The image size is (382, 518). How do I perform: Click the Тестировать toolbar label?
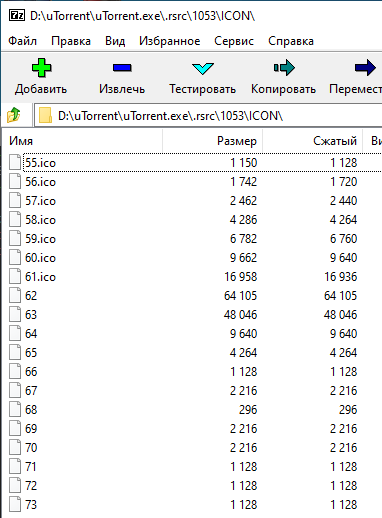(203, 89)
